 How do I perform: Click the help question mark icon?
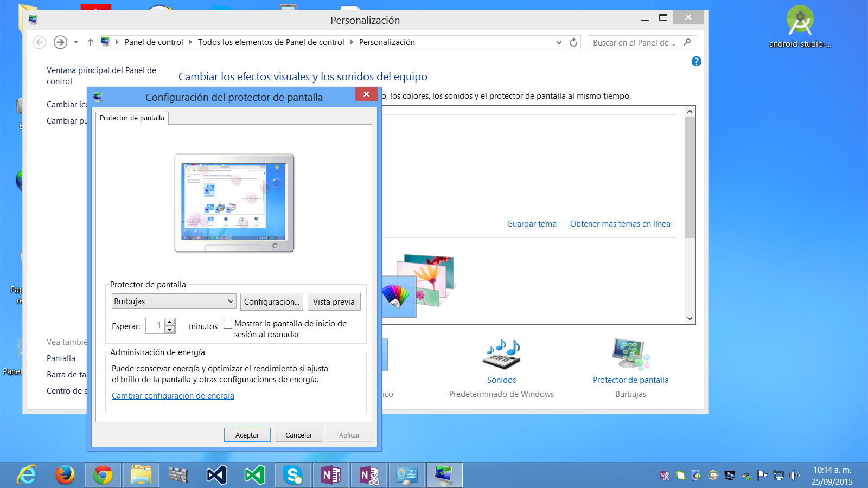[x=697, y=62]
